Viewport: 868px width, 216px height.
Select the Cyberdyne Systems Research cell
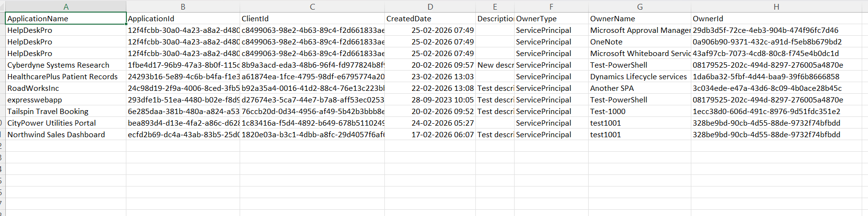[66, 65]
